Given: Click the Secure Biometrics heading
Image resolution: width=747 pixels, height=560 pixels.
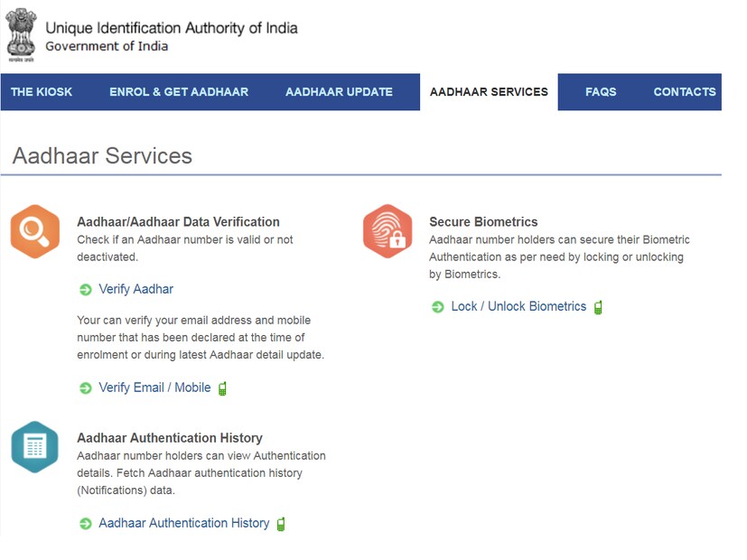Looking at the screenshot, I should click(x=483, y=222).
